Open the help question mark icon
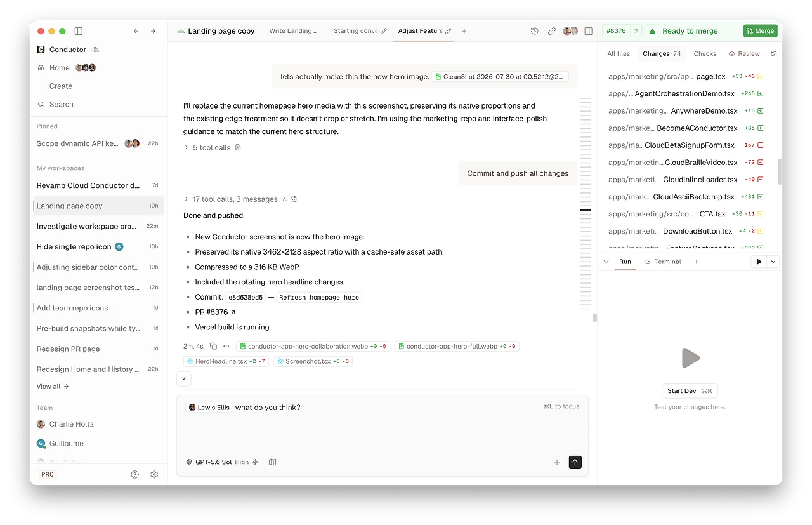Screen dimensions: 812x525 (x=134, y=474)
